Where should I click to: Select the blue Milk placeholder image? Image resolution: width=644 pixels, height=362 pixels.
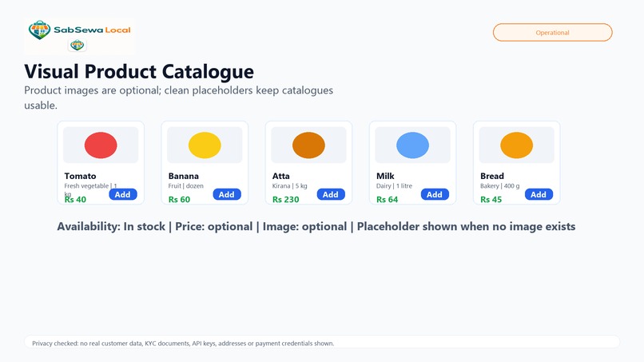pyautogui.click(x=413, y=145)
